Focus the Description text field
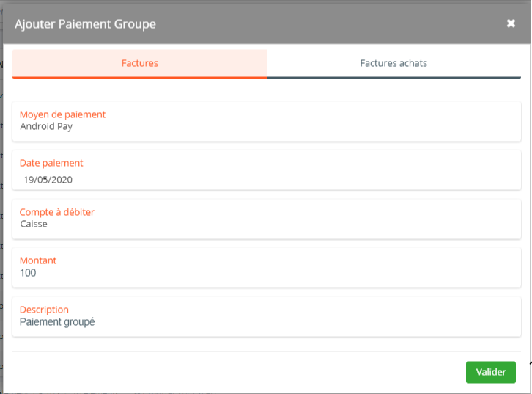This screenshot has width=532, height=394. pos(266,317)
